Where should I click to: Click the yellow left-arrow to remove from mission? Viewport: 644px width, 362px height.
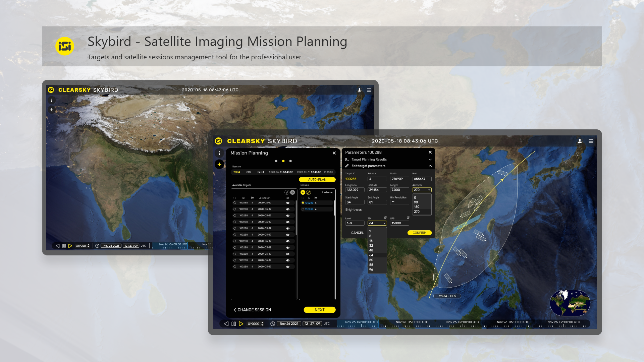pyautogui.click(x=303, y=192)
